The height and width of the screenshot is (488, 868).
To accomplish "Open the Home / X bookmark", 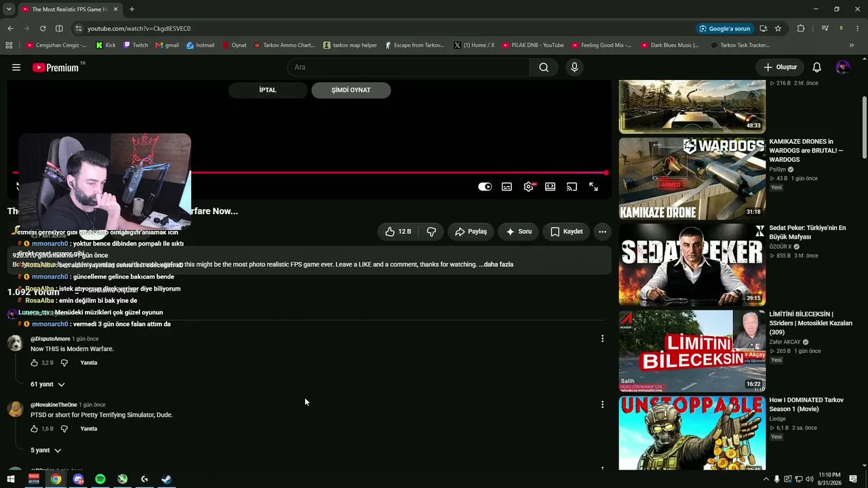I will point(474,45).
